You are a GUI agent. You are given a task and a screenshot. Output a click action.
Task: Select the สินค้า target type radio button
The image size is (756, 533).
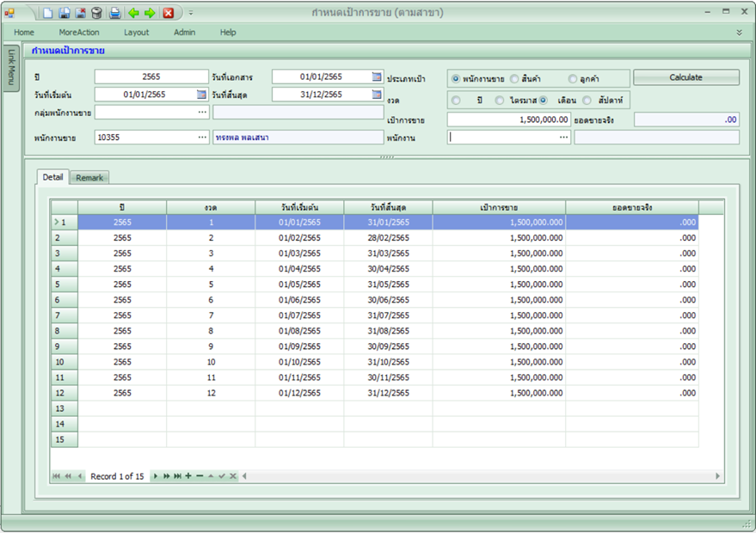tap(514, 78)
